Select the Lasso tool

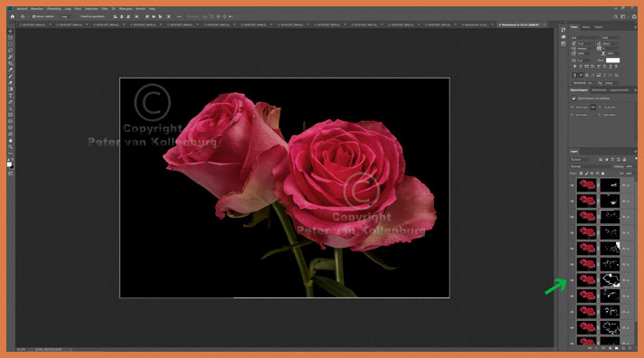[x=11, y=50]
